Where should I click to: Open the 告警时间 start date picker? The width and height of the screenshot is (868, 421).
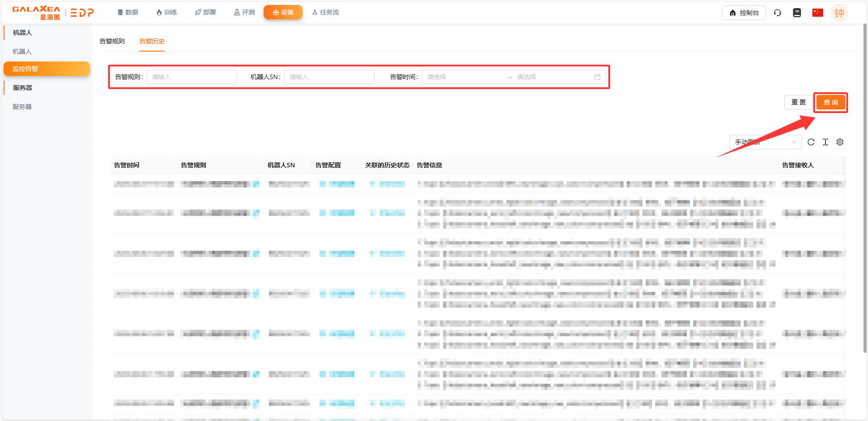point(461,77)
